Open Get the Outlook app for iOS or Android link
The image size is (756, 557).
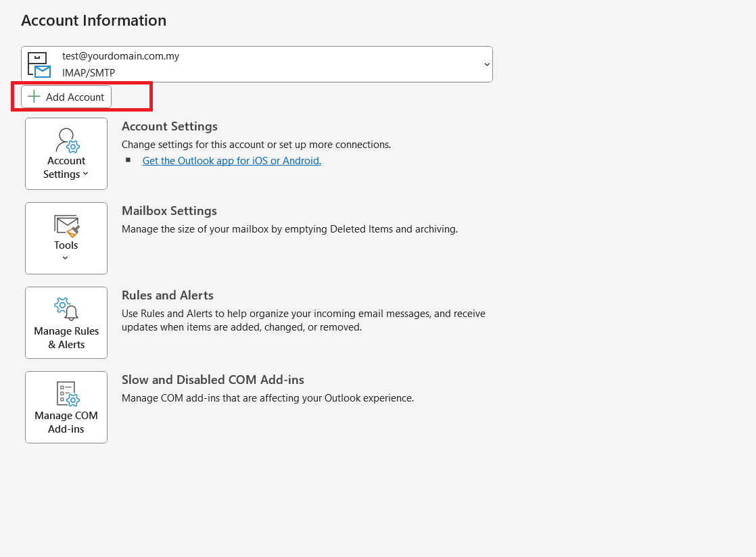(x=232, y=160)
